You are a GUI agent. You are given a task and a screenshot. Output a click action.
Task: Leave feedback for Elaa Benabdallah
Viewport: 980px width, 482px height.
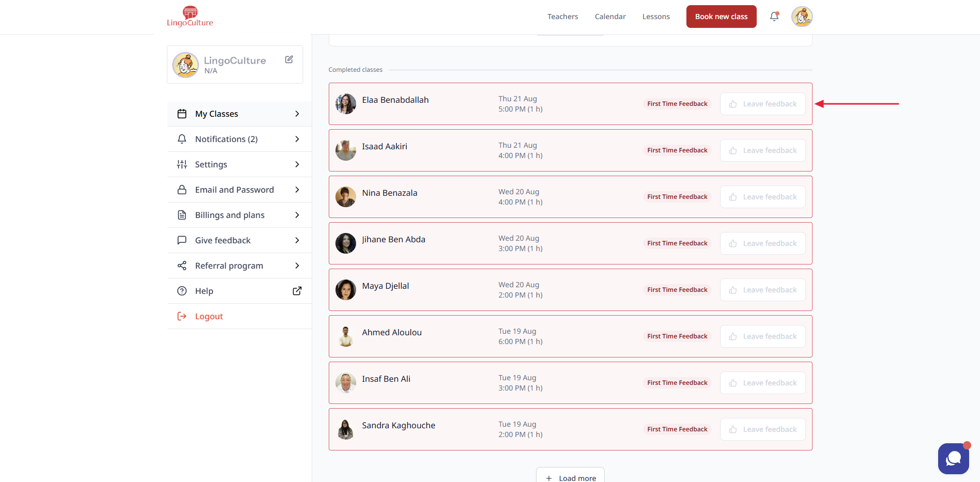coord(762,104)
